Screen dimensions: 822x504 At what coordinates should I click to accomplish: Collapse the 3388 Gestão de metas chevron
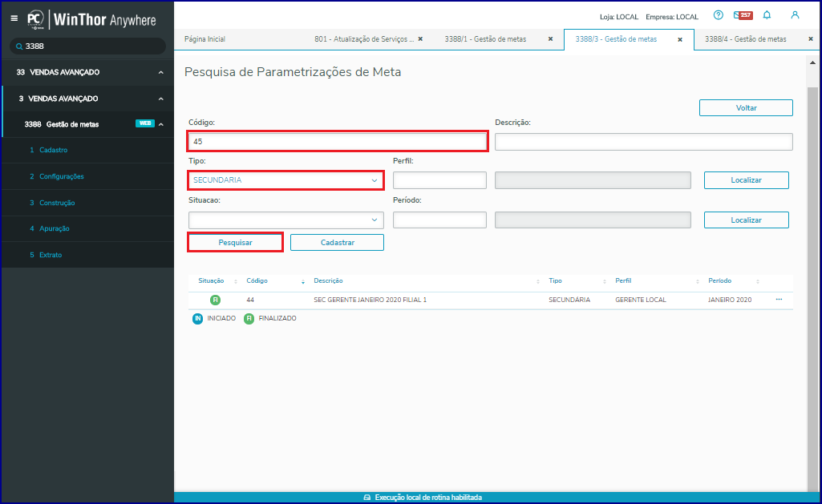click(x=161, y=125)
